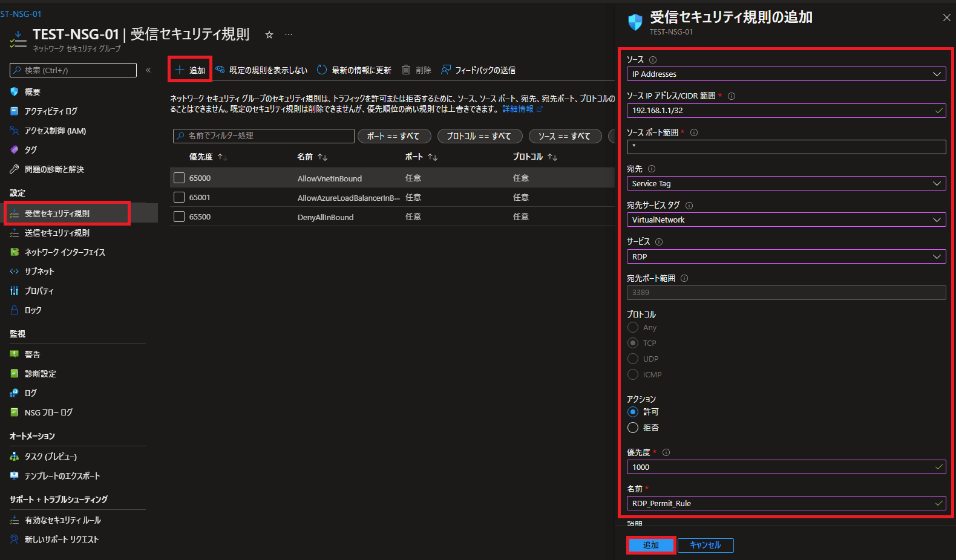Close the 受信セキュリティ規則の追加 panel
956x560 pixels.
click(x=947, y=18)
